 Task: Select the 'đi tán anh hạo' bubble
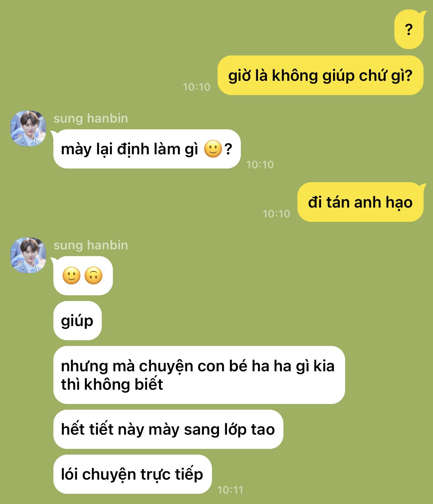coord(360,202)
